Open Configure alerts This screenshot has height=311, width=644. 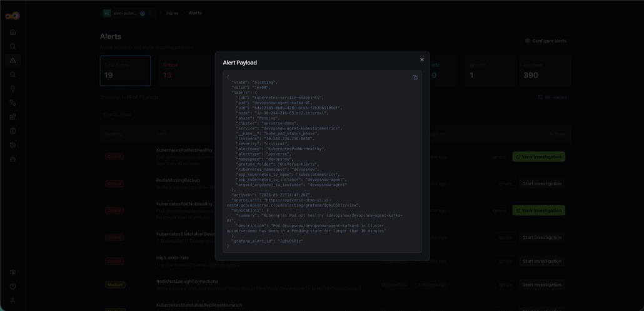pyautogui.click(x=545, y=41)
